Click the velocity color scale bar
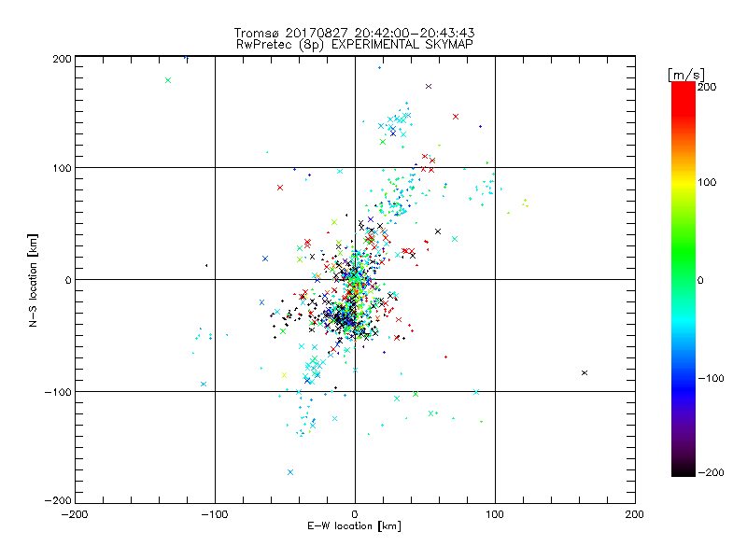 pyautogui.click(x=684, y=278)
